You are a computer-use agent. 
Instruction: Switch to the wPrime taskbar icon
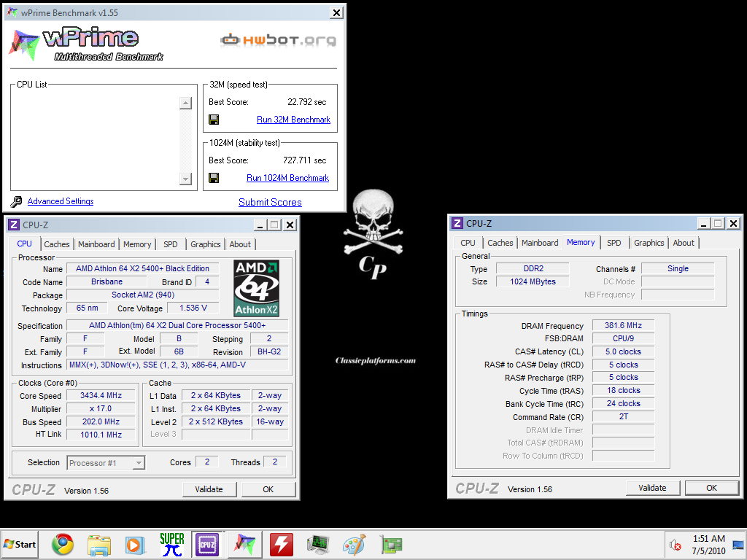pos(244,545)
